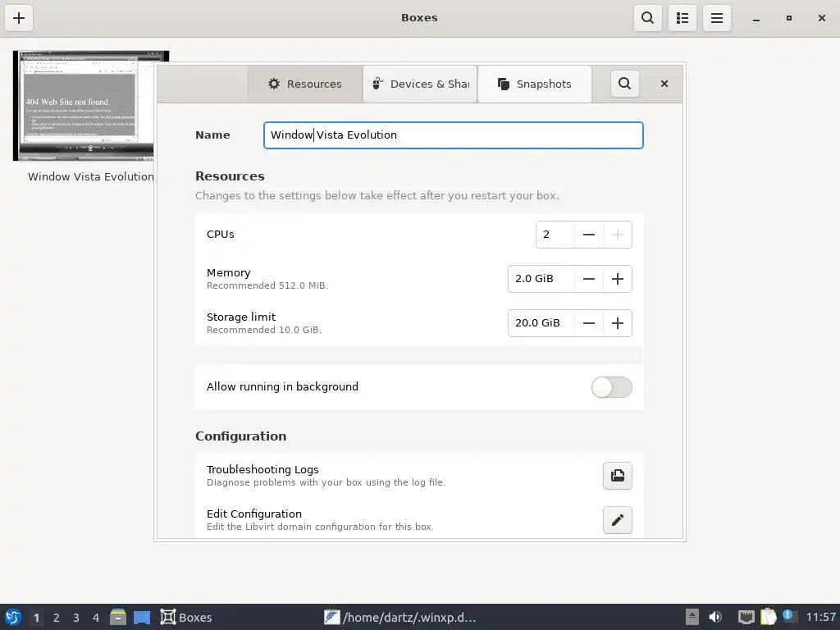The height and width of the screenshot is (630, 840).
Task: Switch to workspace 2
Action: pos(57,618)
